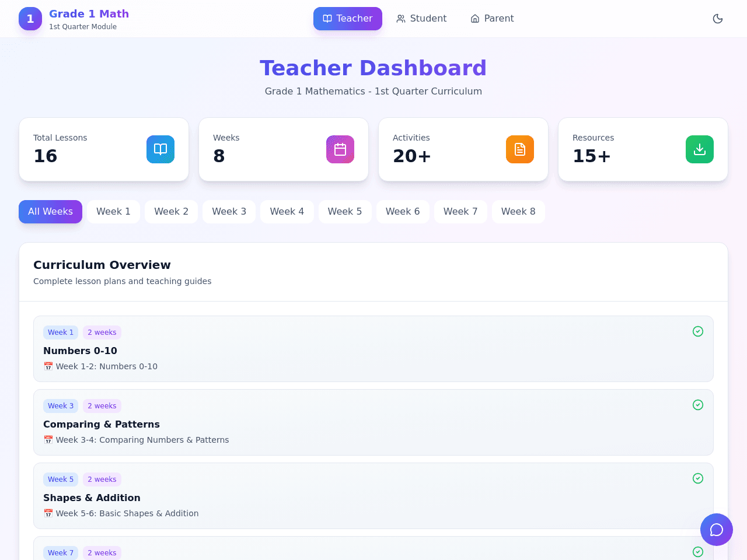The width and height of the screenshot is (747, 560).
Task: Select the All Weeks filter
Action: click(x=50, y=212)
